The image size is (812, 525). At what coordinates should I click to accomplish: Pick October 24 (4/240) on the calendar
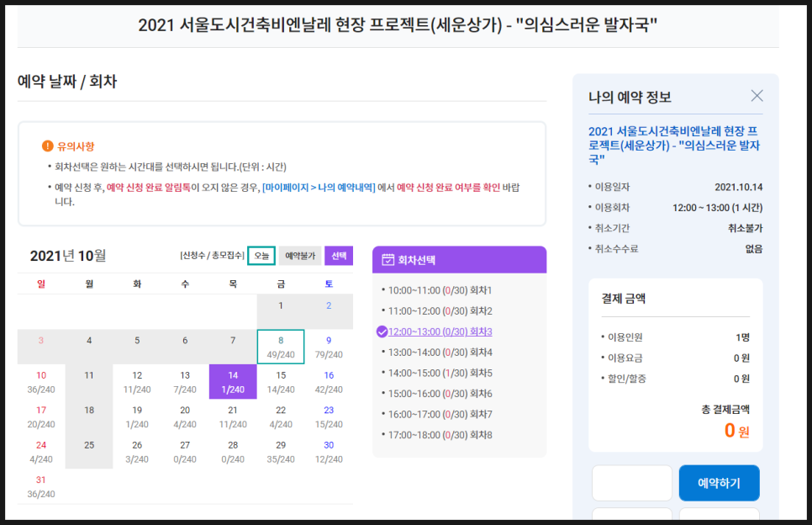coord(41,452)
